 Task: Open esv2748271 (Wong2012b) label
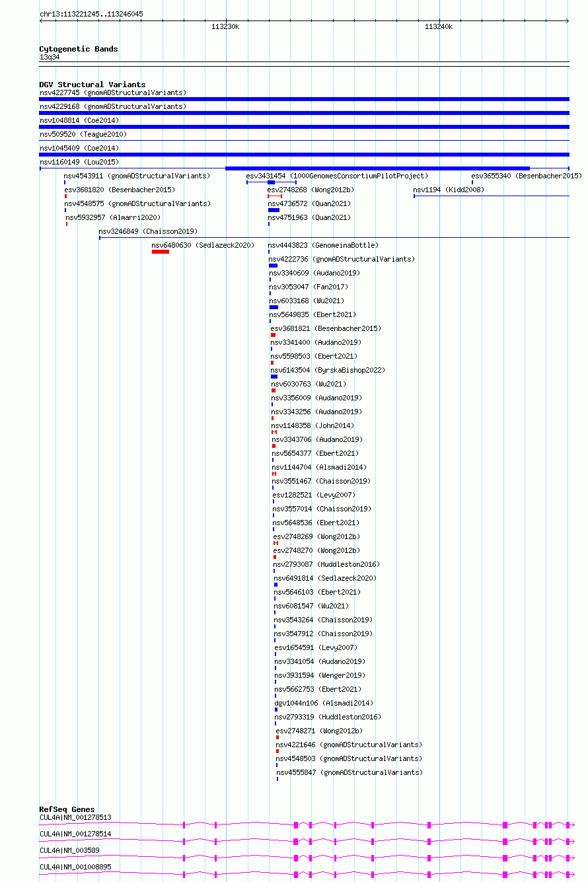point(320,731)
